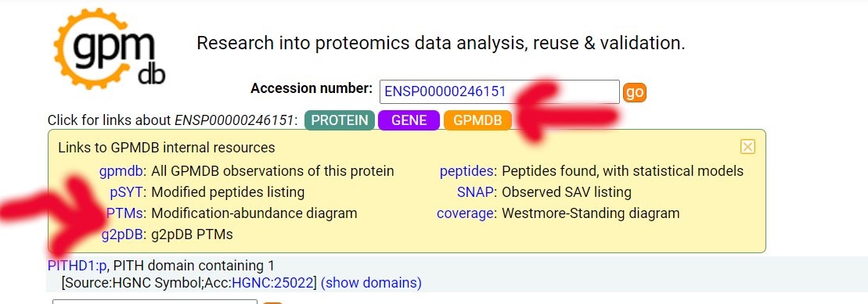
Task: Expand the (show domains) section
Action: click(x=371, y=283)
